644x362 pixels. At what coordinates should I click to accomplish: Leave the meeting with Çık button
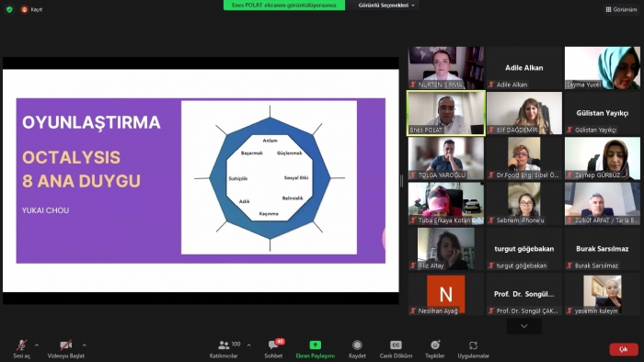coord(624,349)
